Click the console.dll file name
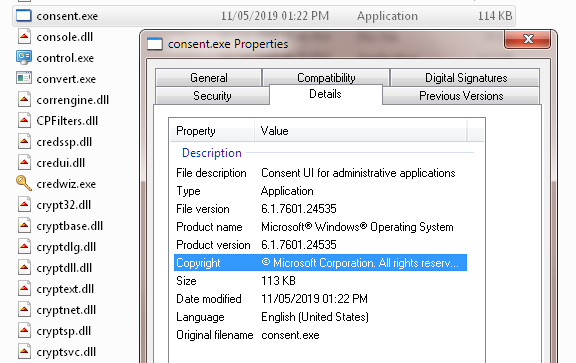This screenshot has height=363, width=576. pos(65,37)
